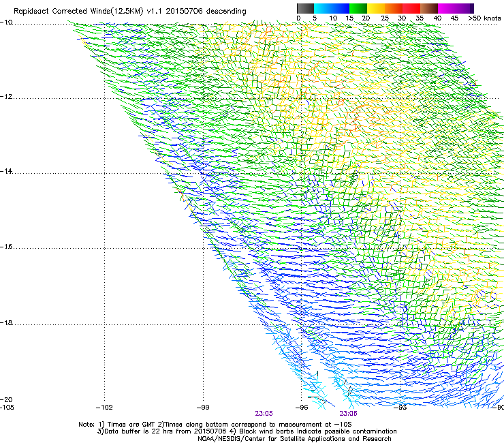
Task: Click the legend value "25" under color bar
Action: pyautogui.click(x=385, y=18)
